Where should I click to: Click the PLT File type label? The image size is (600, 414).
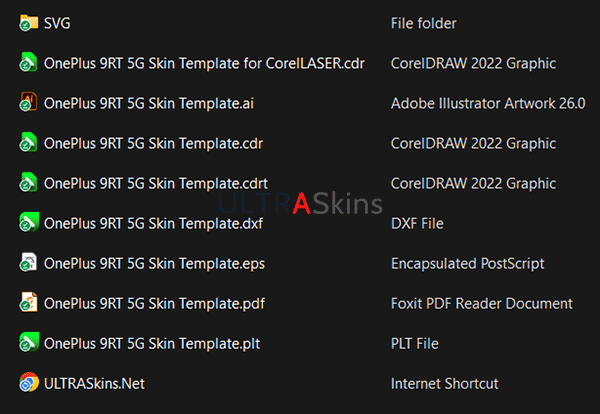click(415, 343)
